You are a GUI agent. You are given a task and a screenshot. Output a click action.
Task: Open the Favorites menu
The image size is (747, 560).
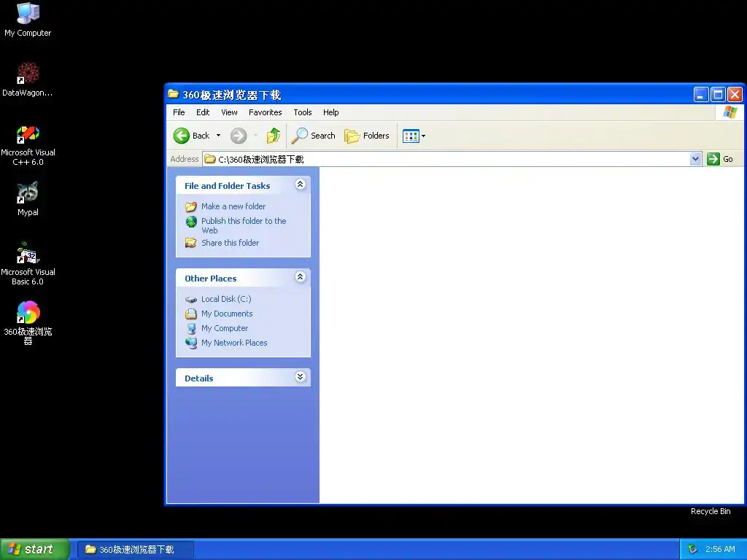click(x=266, y=112)
